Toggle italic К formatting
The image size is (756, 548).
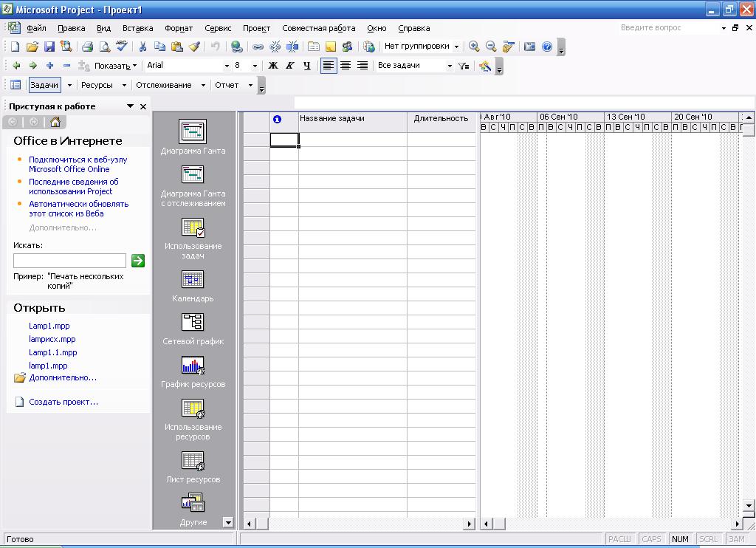289,66
